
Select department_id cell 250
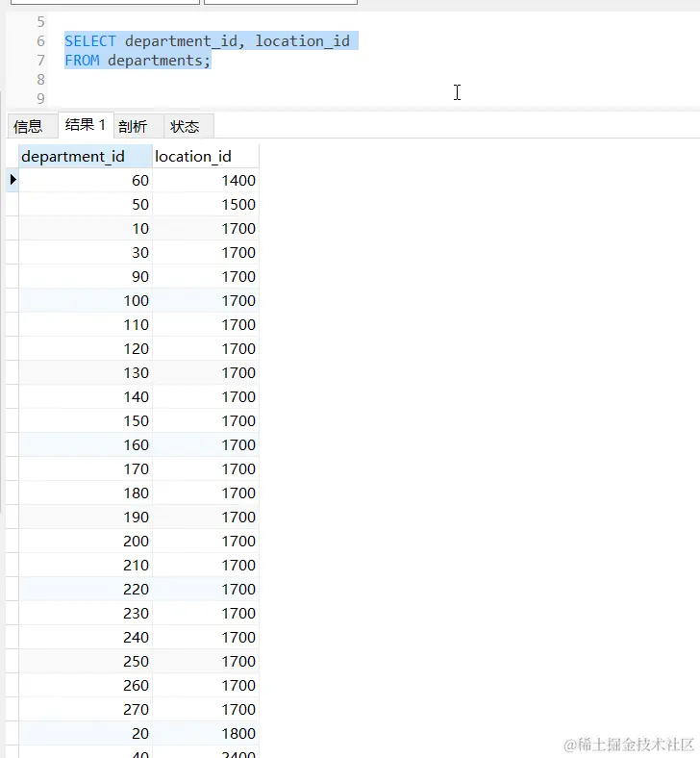pos(85,661)
